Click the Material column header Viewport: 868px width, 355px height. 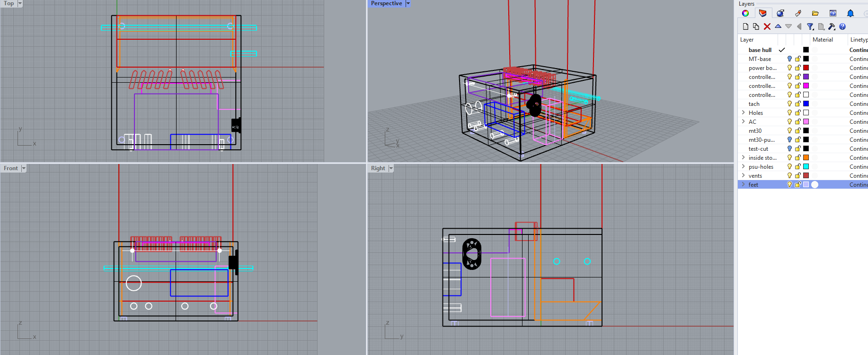[823, 40]
